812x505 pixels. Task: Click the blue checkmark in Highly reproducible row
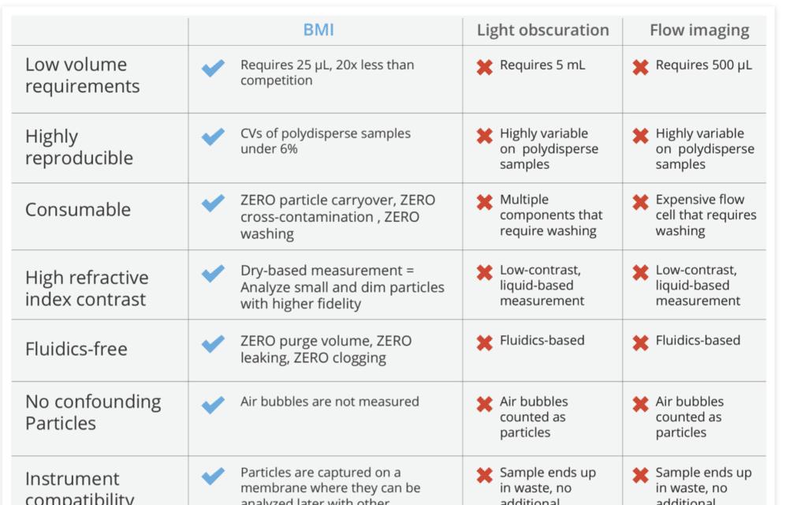(x=214, y=137)
